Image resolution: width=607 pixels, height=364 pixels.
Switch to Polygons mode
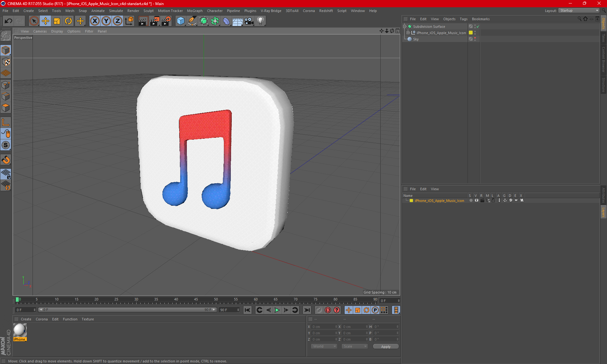[x=6, y=108]
